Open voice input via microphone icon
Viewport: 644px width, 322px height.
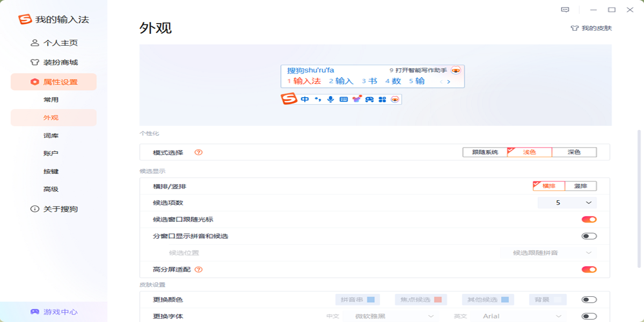point(330,99)
